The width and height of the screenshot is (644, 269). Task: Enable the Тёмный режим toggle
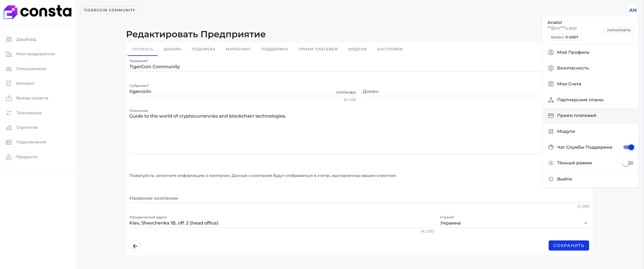pos(628,163)
